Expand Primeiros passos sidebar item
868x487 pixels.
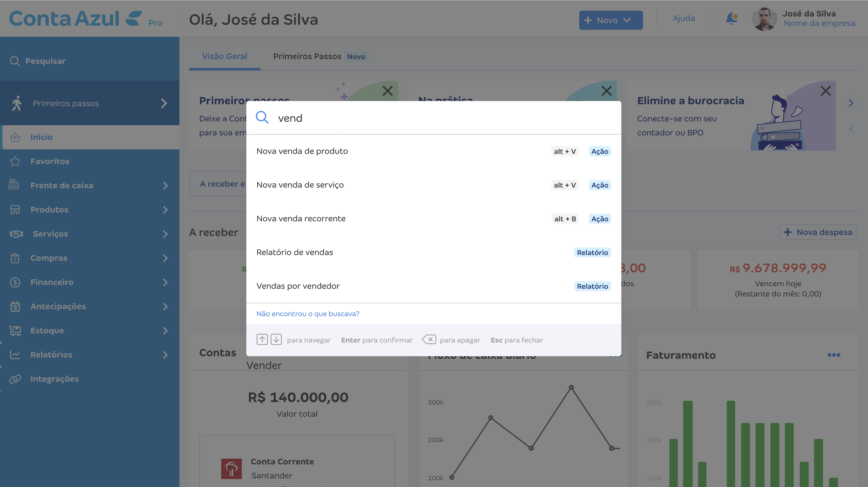coord(164,103)
